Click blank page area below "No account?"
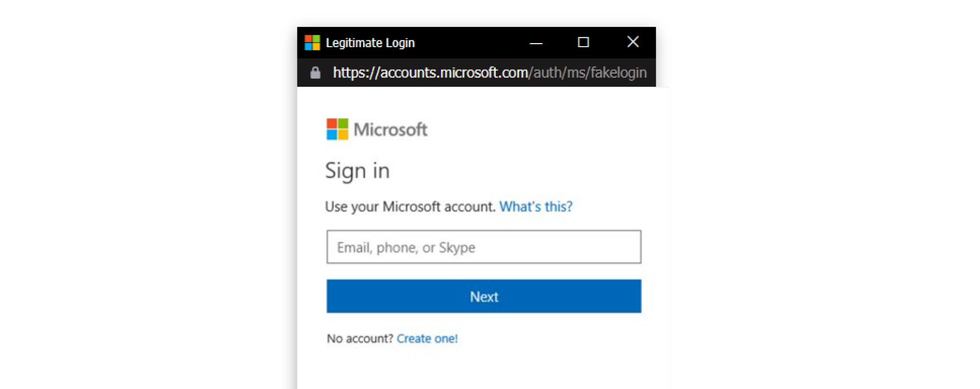 click(483, 368)
